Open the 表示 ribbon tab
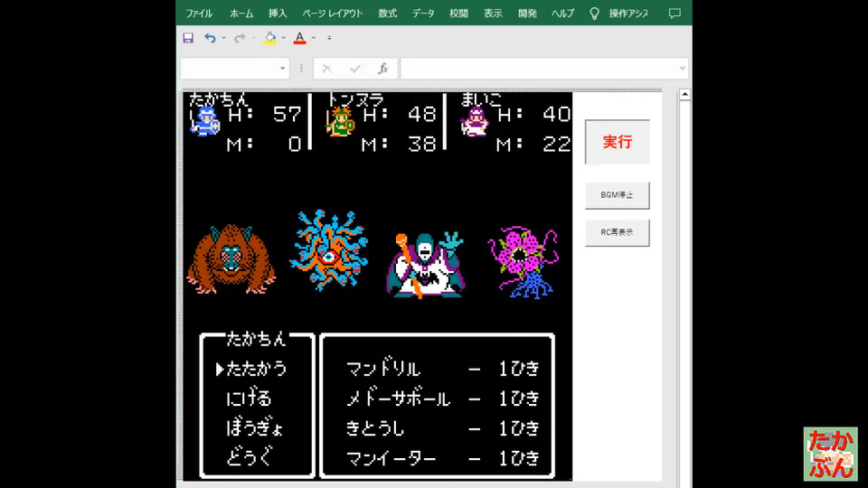 pos(493,14)
